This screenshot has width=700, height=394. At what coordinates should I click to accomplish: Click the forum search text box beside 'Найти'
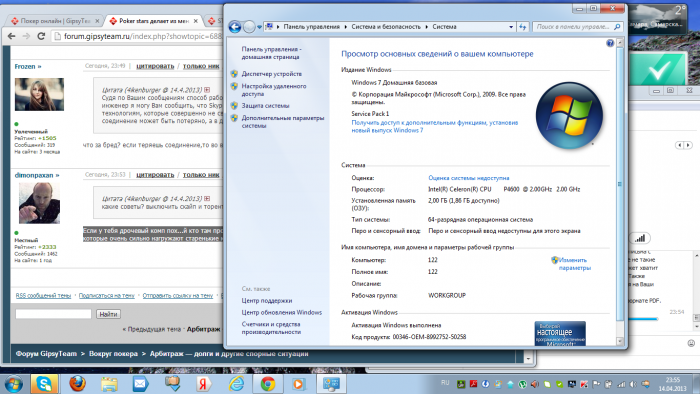[x=53, y=314]
